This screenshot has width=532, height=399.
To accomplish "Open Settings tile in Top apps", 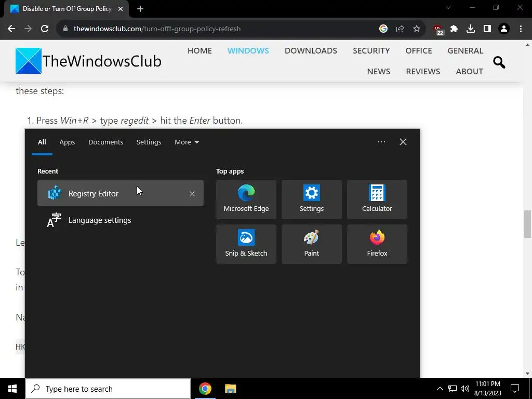I will click(312, 199).
